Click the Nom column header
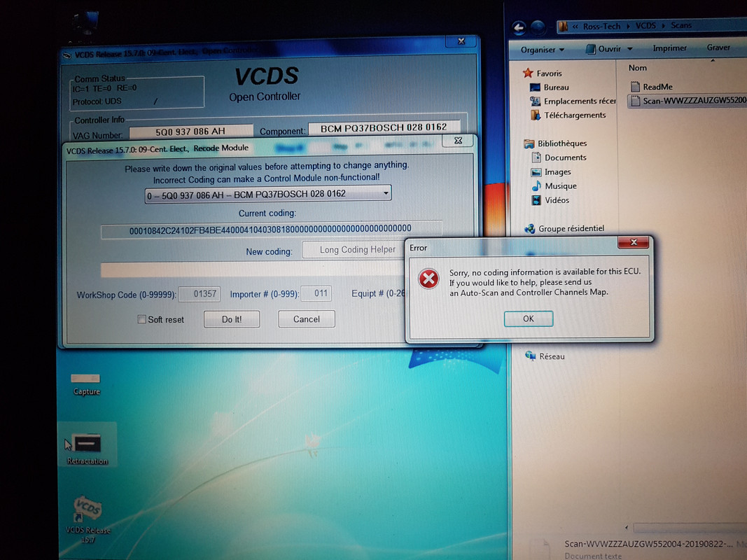This screenshot has height=560, width=747. tap(637, 68)
